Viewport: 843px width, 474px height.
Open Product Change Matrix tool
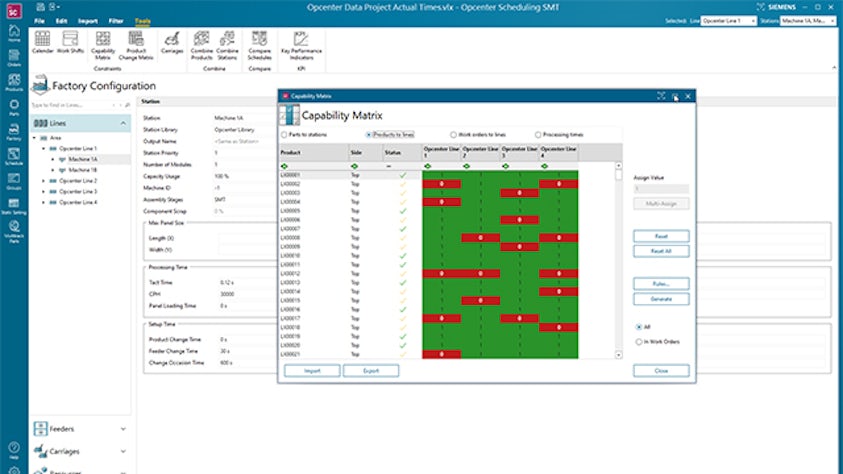136,45
